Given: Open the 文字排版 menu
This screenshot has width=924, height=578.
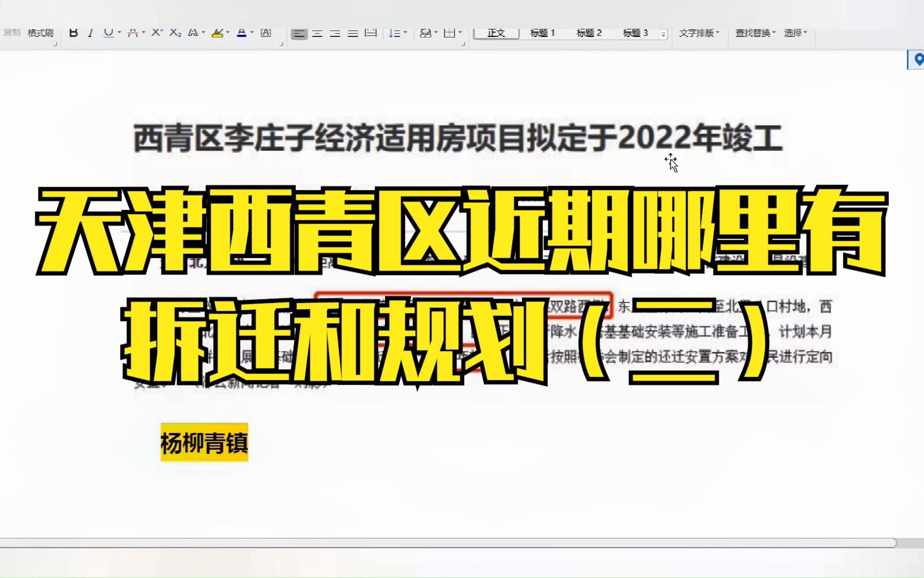Looking at the screenshot, I should tap(699, 33).
